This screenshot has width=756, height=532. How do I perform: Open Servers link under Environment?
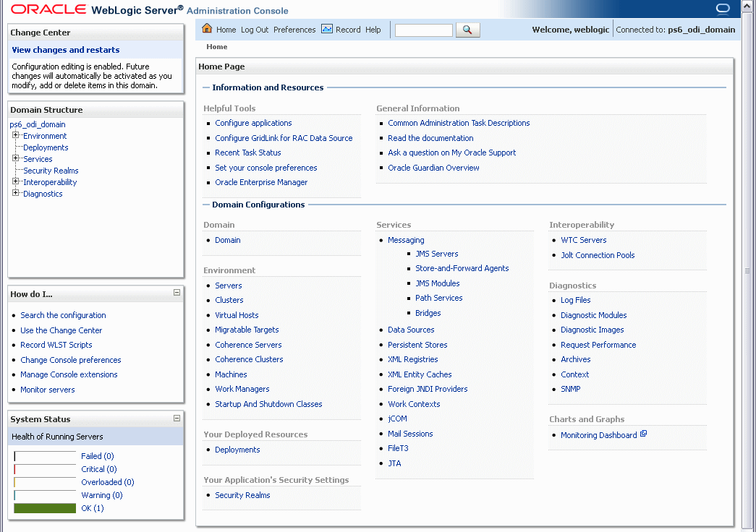tap(229, 286)
